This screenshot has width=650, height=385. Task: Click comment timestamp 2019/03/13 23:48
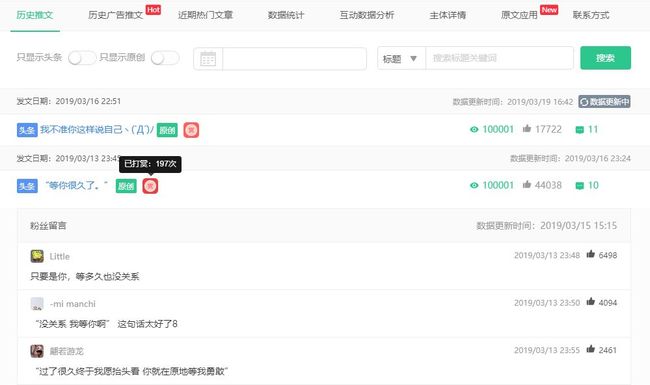[547, 255]
